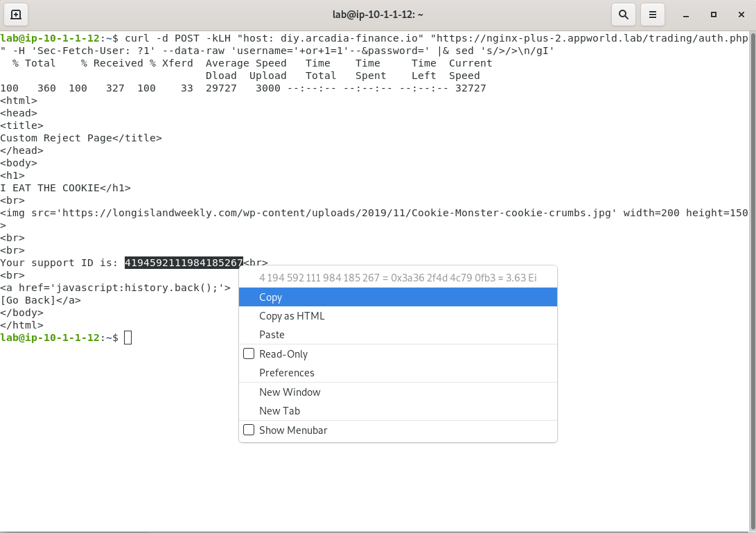Select New Window in the context menu
Screen dimensions: 756x533
pos(398,392)
